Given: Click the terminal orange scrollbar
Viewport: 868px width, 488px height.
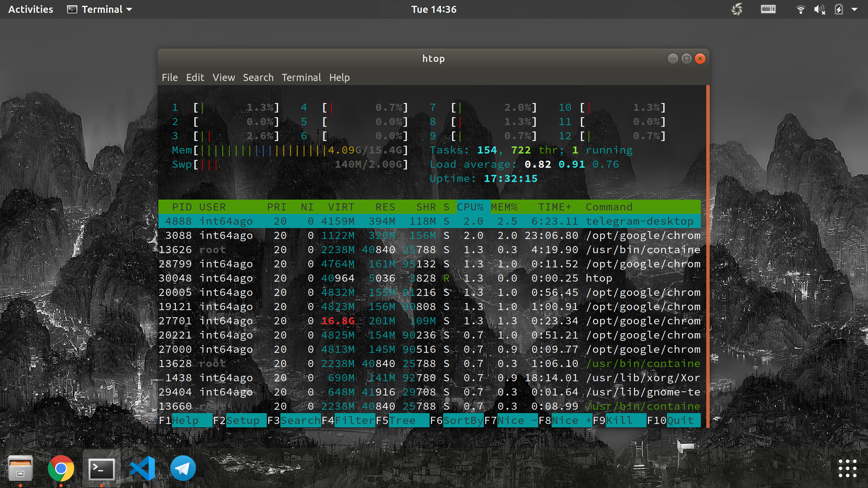Looking at the screenshot, I should click(x=708, y=256).
